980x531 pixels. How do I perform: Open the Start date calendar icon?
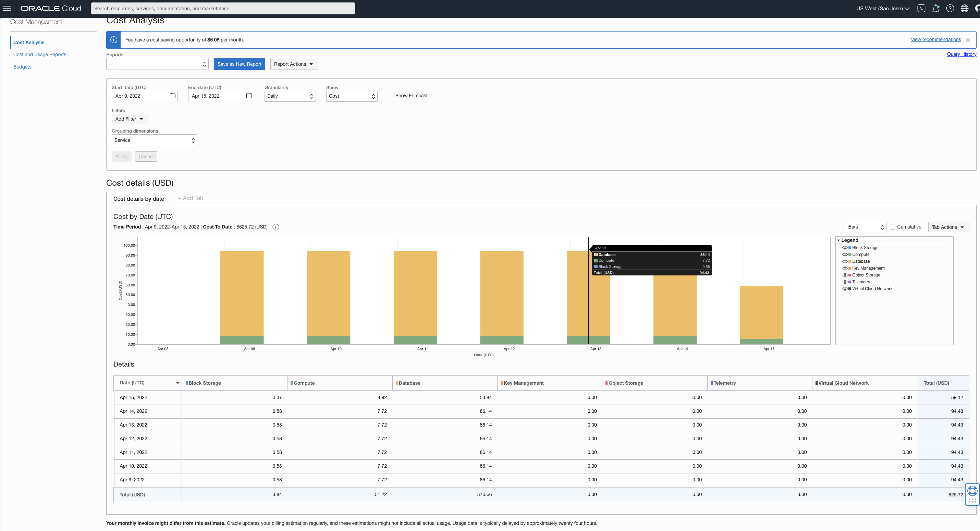tap(172, 96)
